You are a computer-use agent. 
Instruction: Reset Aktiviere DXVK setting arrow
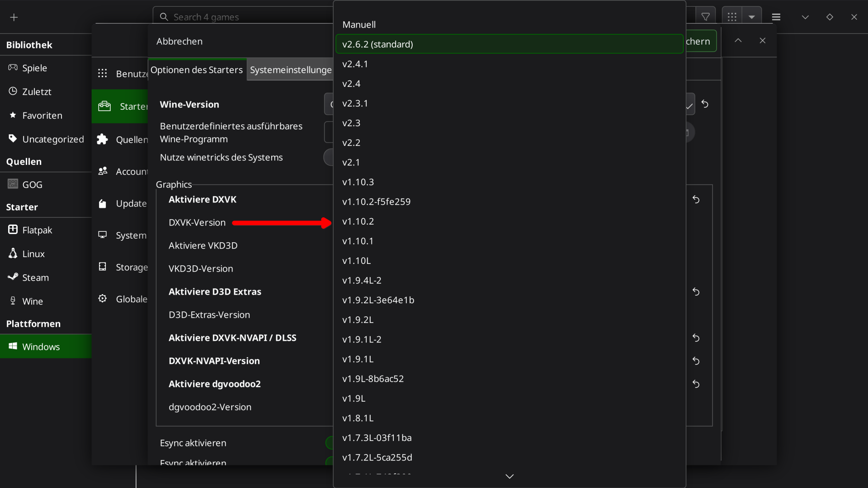pyautogui.click(x=696, y=199)
